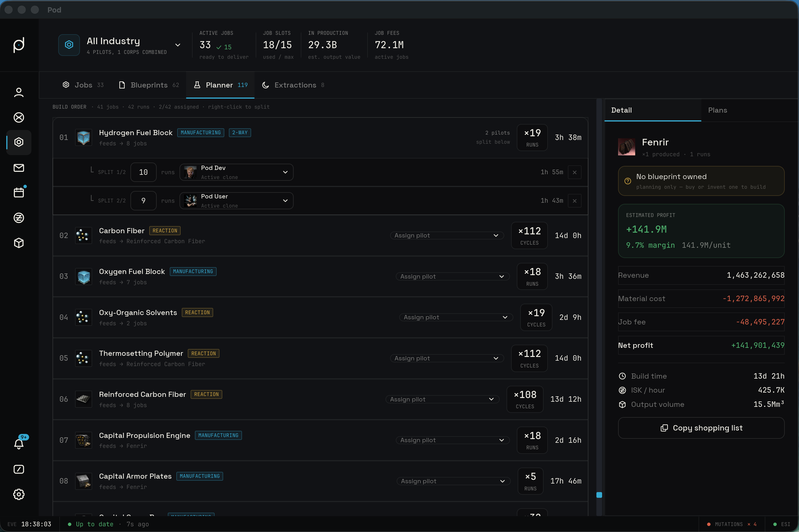Open Assign pilot dropdown for Oxygen Fuel Block
This screenshot has height=532, width=799.
[453, 277]
